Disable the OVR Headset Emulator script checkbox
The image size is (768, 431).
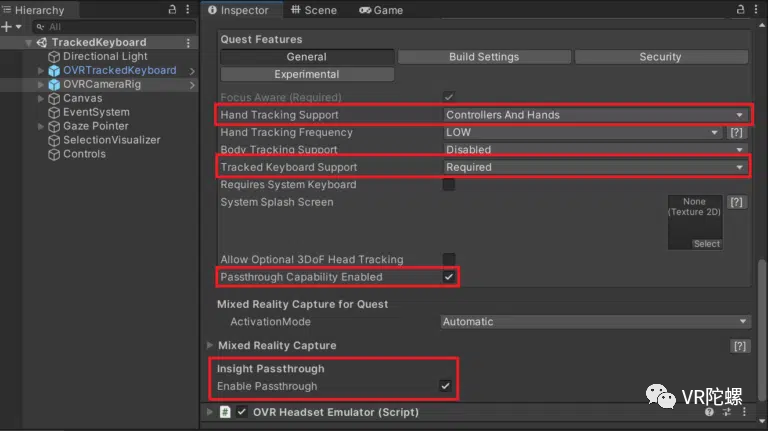(x=241, y=412)
